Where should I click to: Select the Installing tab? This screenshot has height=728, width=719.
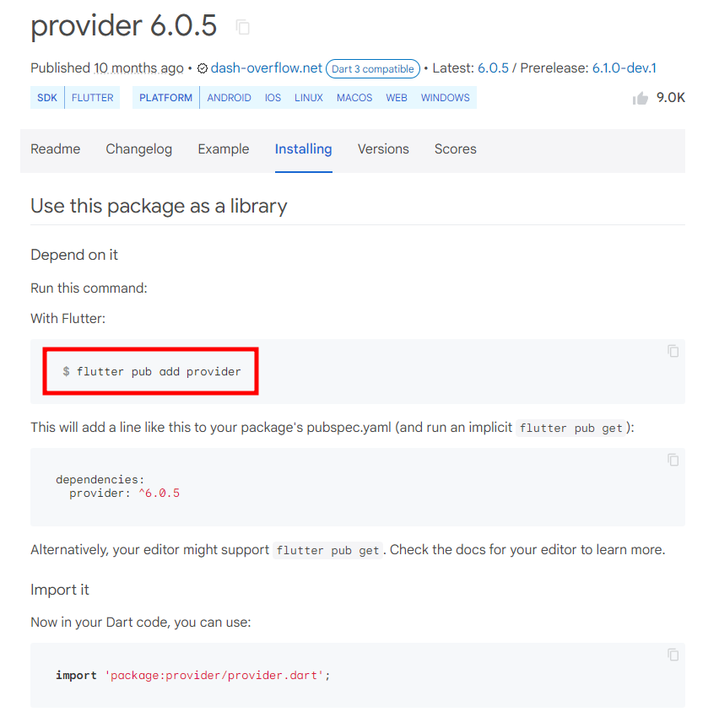pyautogui.click(x=303, y=149)
